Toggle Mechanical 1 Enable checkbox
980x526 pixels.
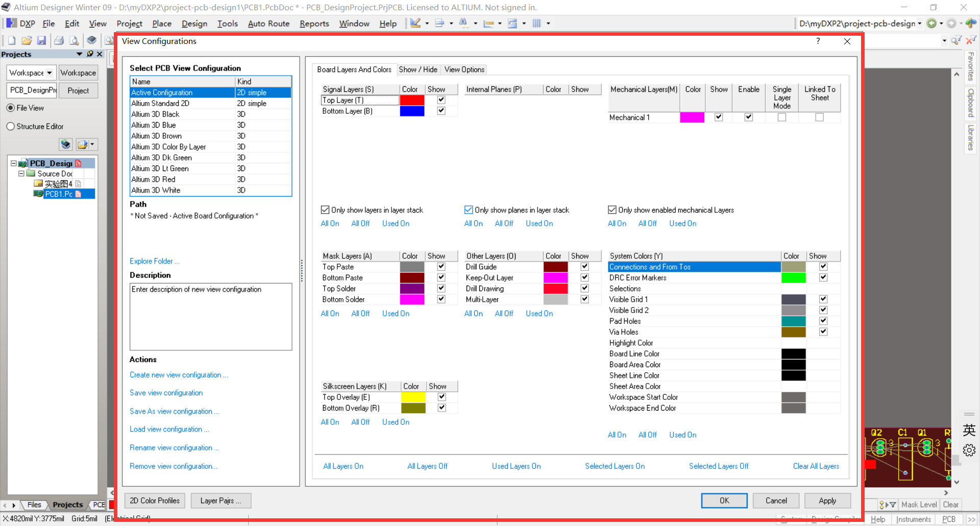coord(749,117)
